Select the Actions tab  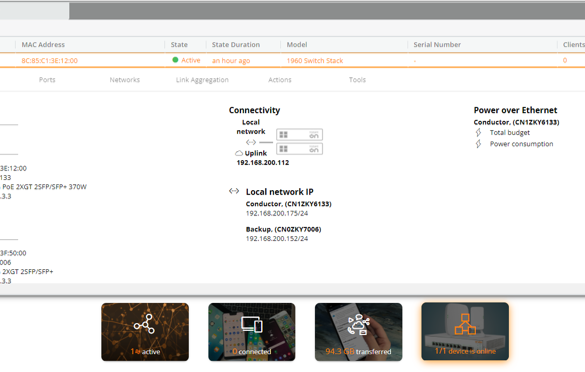pos(280,79)
